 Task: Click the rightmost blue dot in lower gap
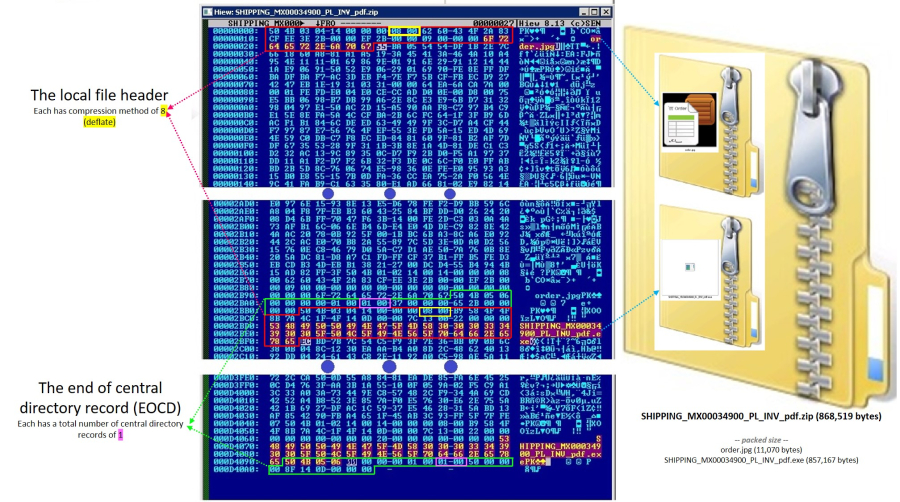[450, 368]
